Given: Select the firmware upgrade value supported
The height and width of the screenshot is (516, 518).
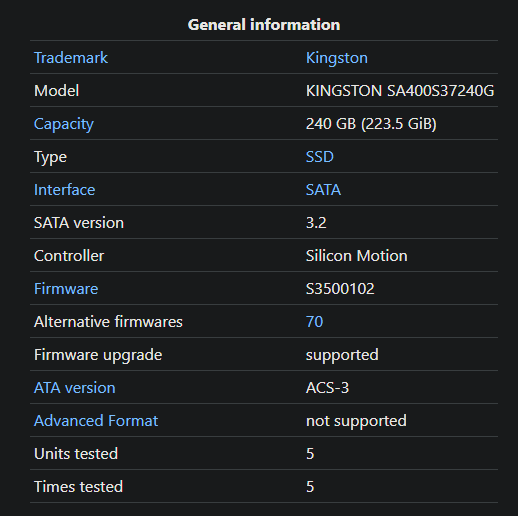Looking at the screenshot, I should [x=342, y=355].
